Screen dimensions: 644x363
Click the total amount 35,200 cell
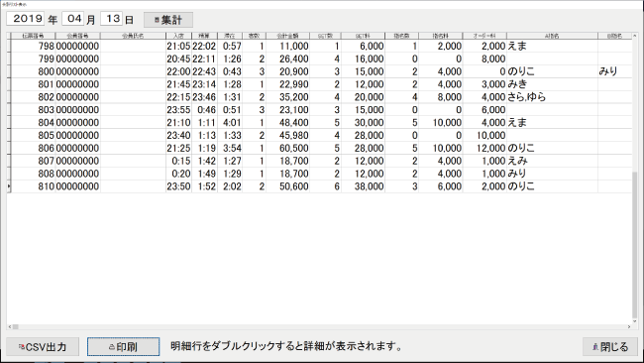(288, 97)
